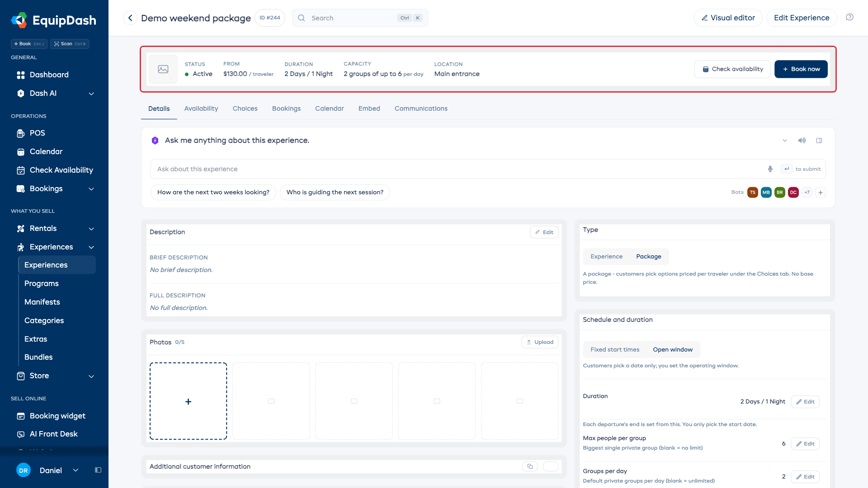Click the TS bot avatar

tap(753, 192)
